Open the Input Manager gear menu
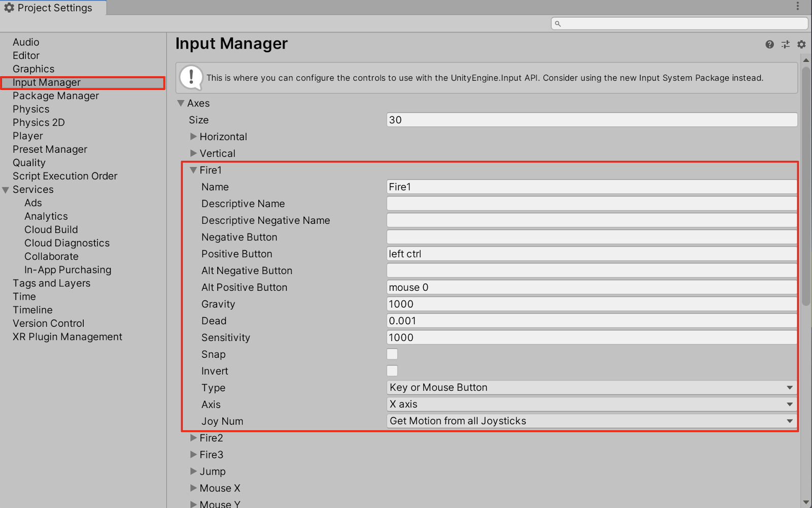This screenshot has width=812, height=508. tap(801, 45)
